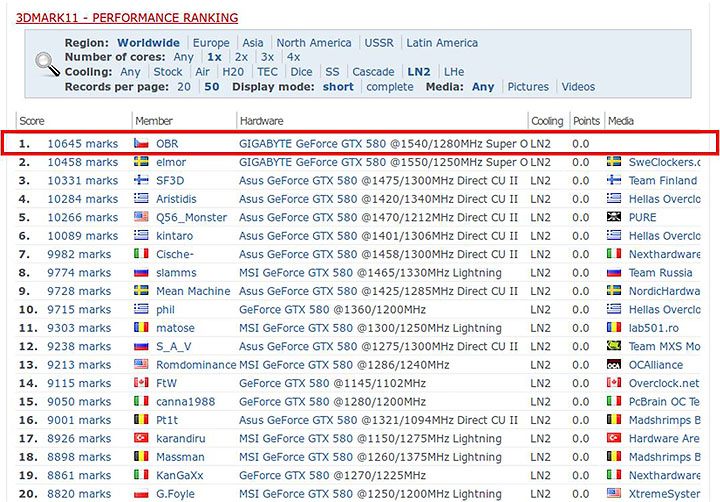The image size is (720, 502).
Task: Click the flag icon beside NordicHardwa
Action: 614,291
